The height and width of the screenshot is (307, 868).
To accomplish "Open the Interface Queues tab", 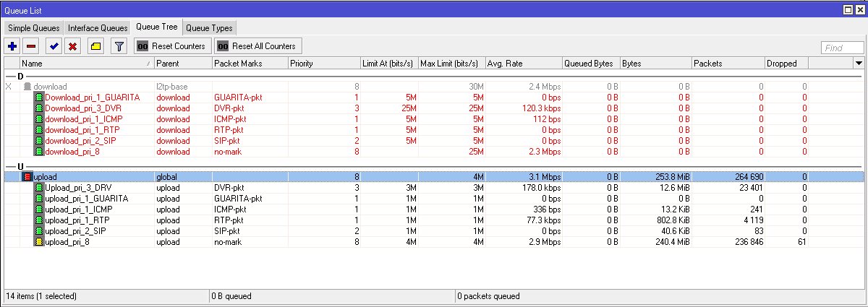I will pos(98,27).
